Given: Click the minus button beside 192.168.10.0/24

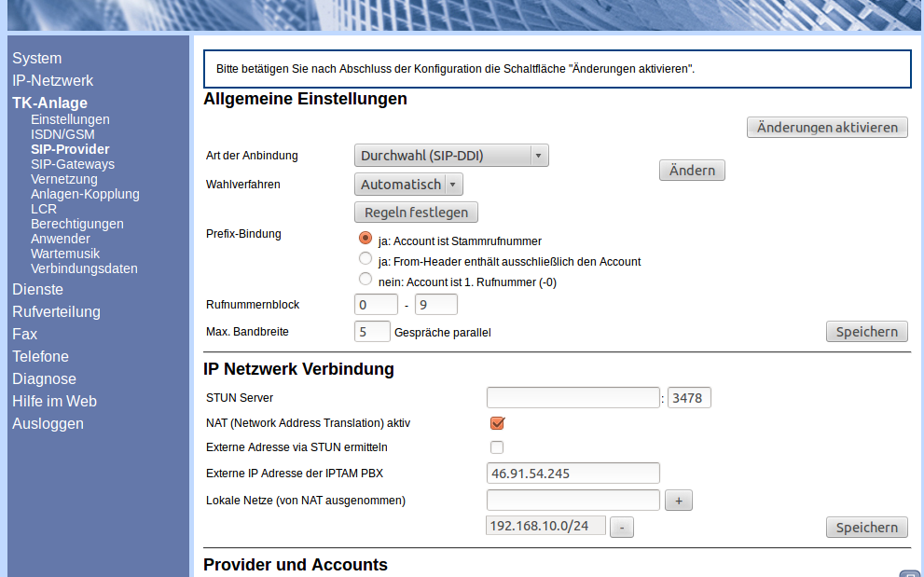Looking at the screenshot, I should 622,527.
